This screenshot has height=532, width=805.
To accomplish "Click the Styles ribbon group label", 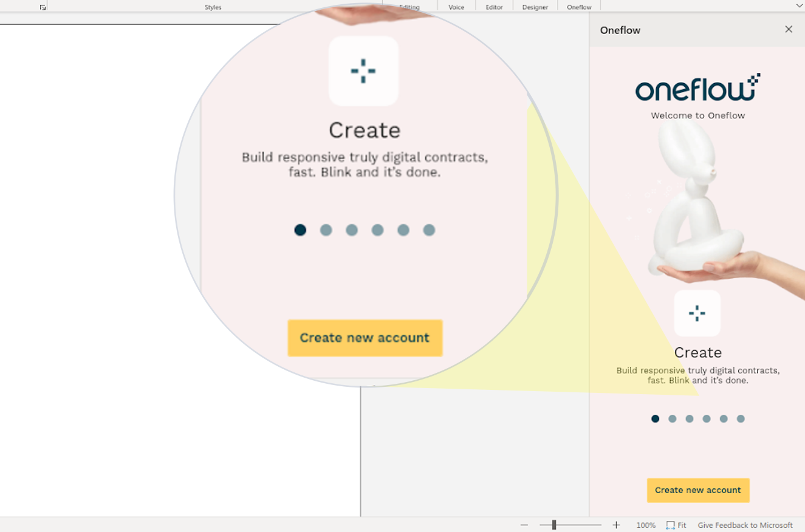I will [213, 7].
